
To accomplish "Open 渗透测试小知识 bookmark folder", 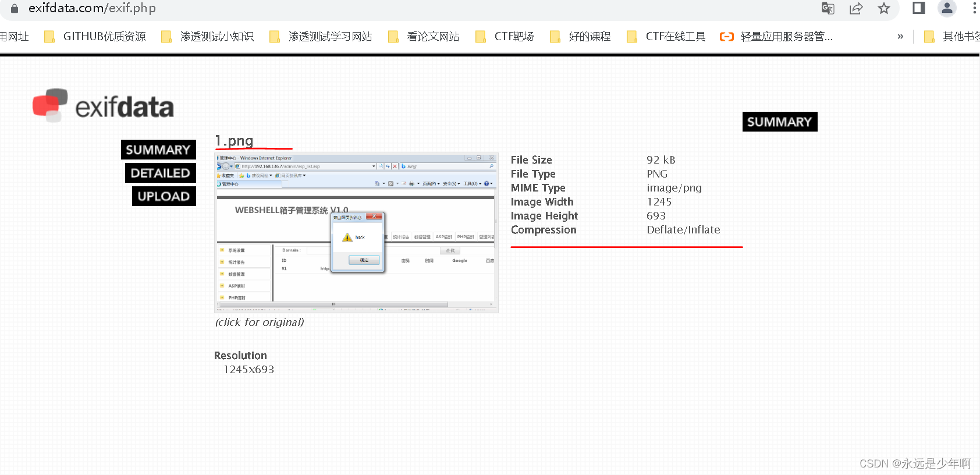I will pyautogui.click(x=208, y=37).
